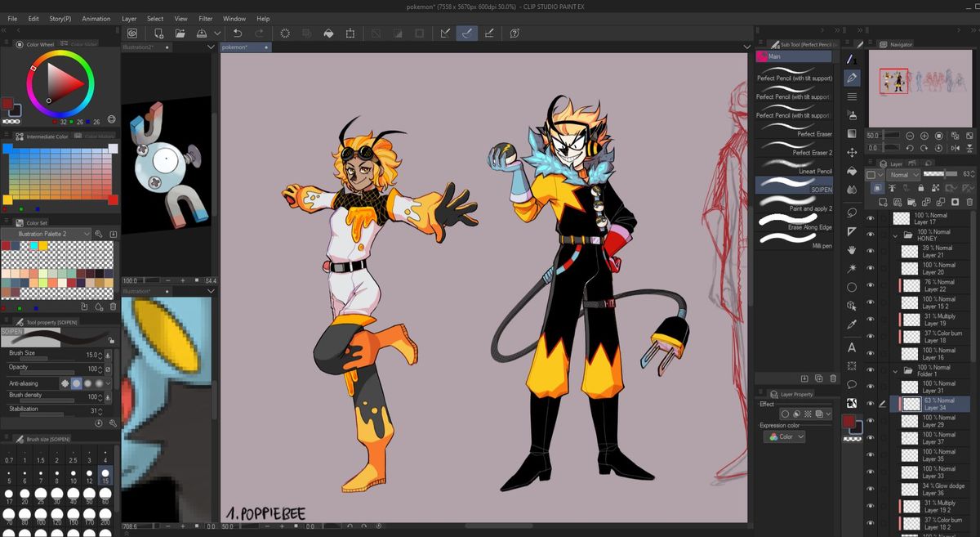Select the Gradient tool
This screenshot has width=980, height=537.
click(x=852, y=134)
